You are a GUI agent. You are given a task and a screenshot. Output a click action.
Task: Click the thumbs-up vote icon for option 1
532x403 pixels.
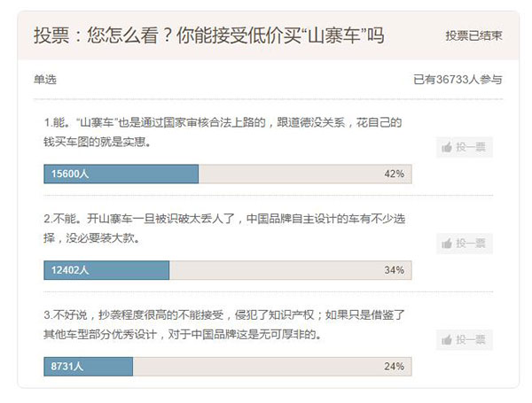point(447,148)
